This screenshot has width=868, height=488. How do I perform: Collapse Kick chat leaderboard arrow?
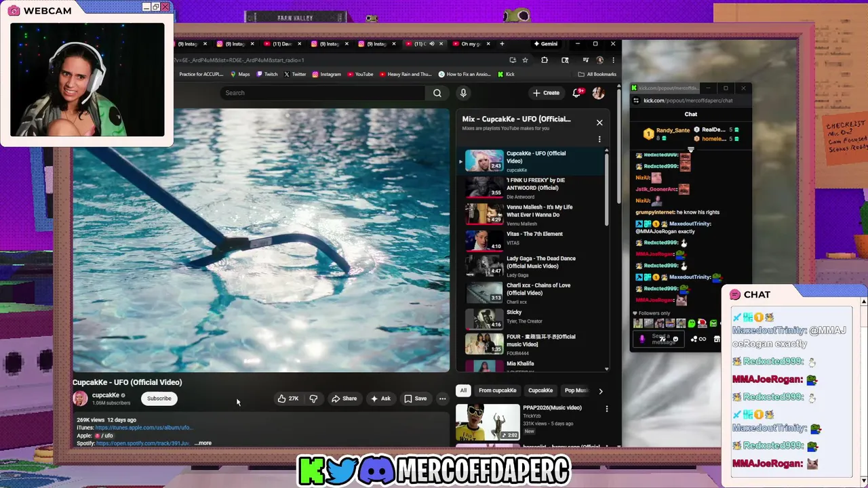pyautogui.click(x=691, y=150)
